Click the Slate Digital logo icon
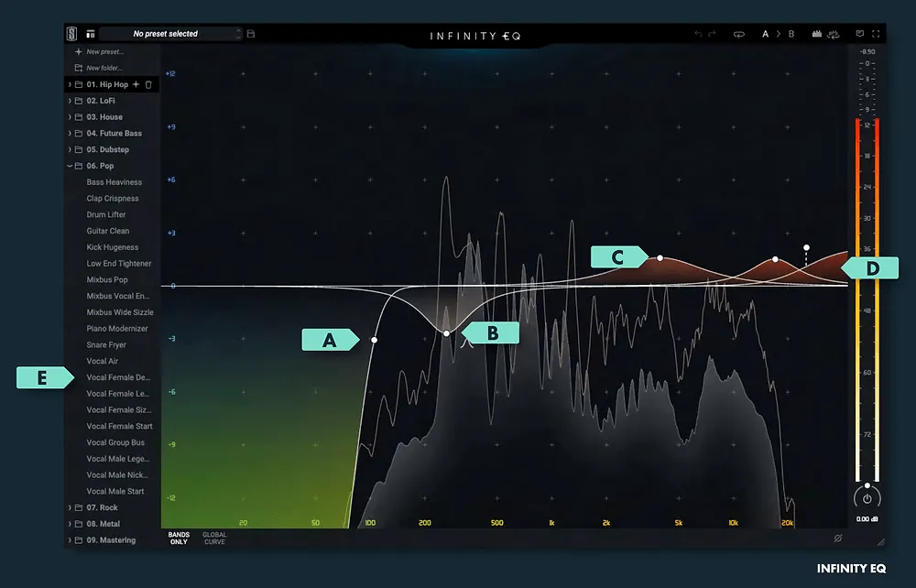This screenshot has height=588, width=916. tap(71, 34)
